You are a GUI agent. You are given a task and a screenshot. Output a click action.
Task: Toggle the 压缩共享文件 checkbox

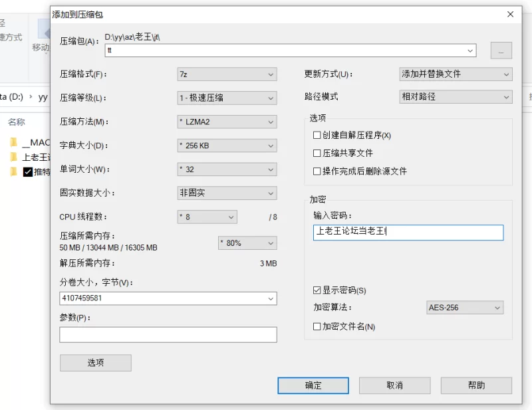pyautogui.click(x=317, y=154)
